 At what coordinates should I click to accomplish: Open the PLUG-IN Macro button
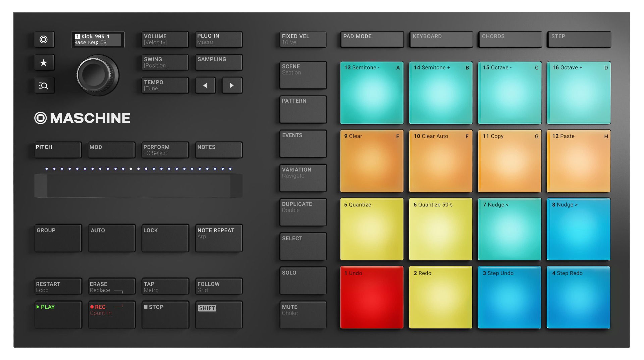[219, 40]
